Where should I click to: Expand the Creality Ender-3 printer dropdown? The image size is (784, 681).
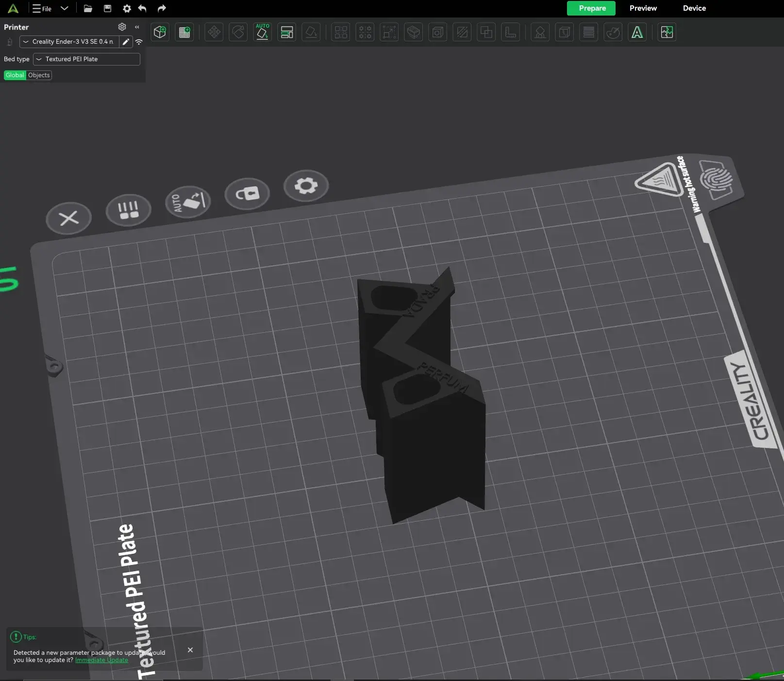tap(69, 42)
